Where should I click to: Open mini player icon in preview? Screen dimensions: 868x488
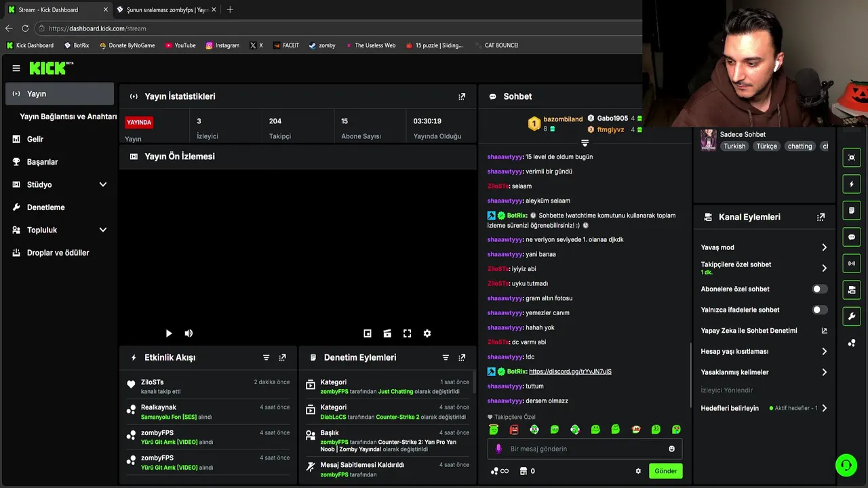point(368,333)
